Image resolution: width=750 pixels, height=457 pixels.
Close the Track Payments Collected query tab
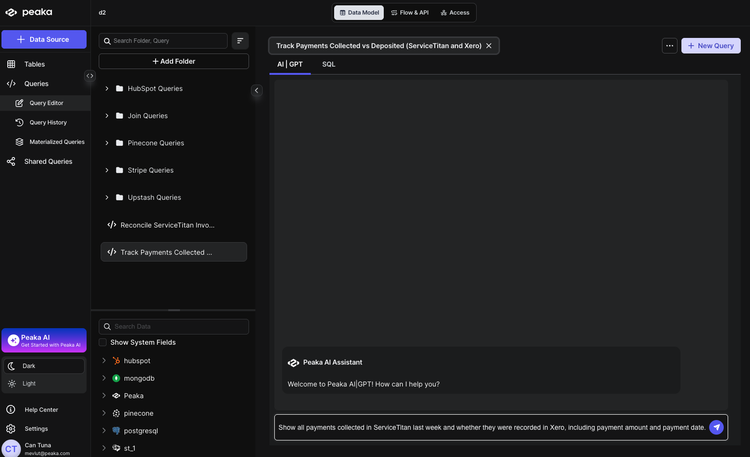[489, 46]
